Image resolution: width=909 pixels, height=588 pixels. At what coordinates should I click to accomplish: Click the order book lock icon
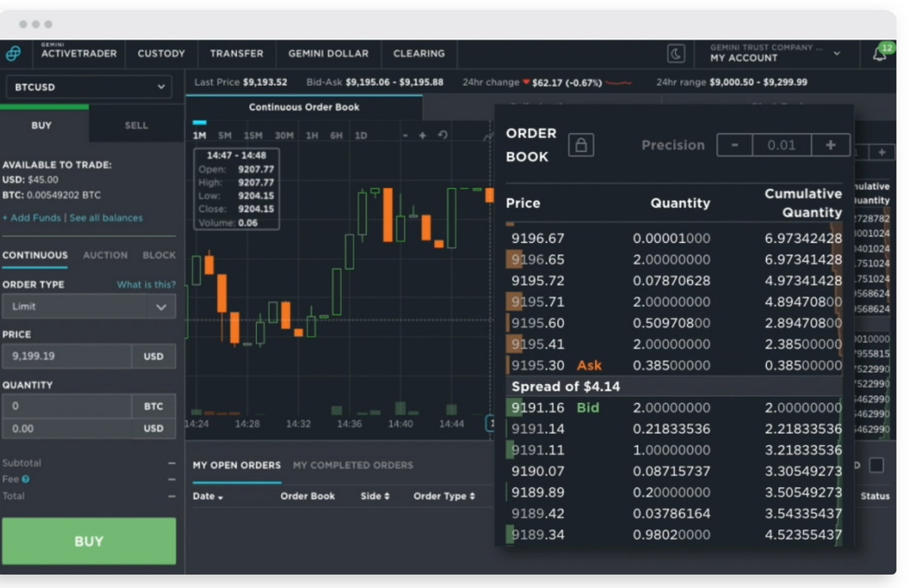tap(581, 145)
